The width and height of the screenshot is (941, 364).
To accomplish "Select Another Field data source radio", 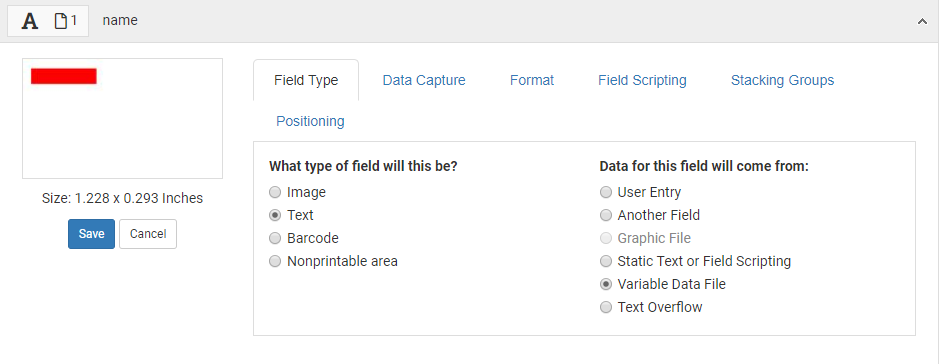I will click(x=606, y=215).
